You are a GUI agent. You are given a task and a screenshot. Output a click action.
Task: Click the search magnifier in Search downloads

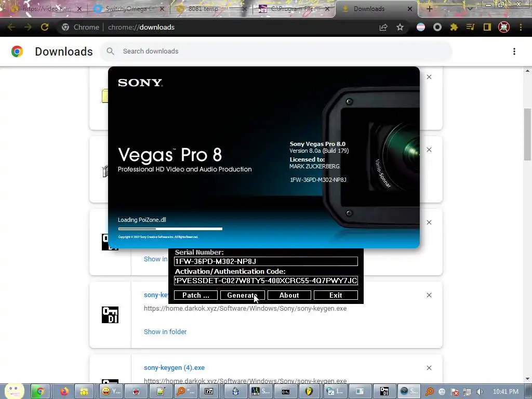(x=110, y=51)
